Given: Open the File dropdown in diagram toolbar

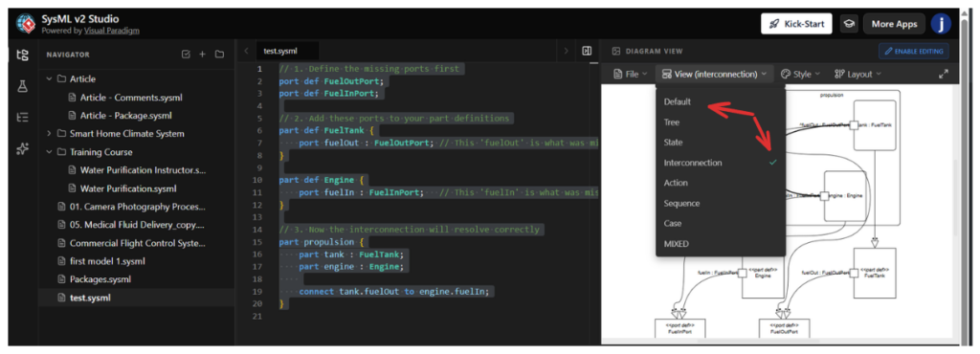Looking at the screenshot, I should click(x=630, y=74).
